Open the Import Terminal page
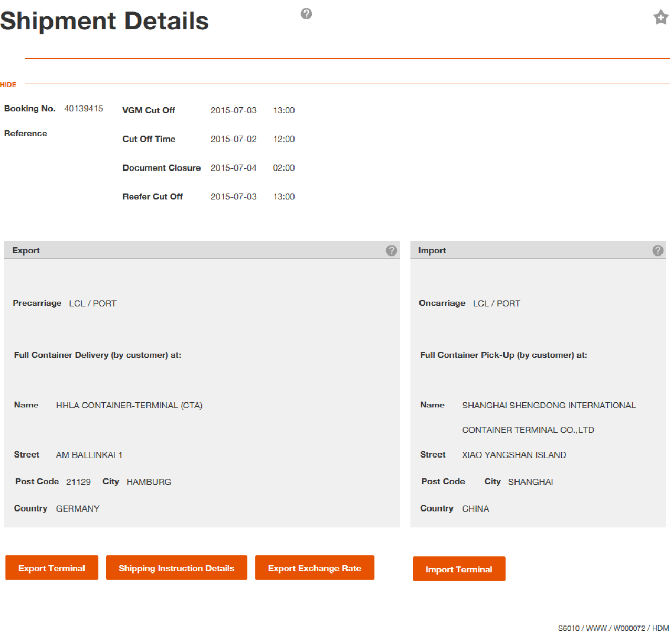Image resolution: width=672 pixels, height=637 pixels. (459, 569)
